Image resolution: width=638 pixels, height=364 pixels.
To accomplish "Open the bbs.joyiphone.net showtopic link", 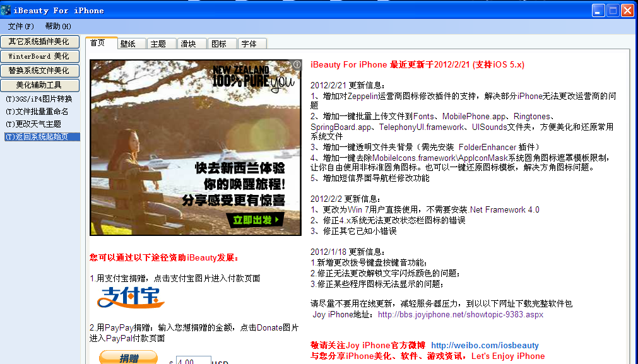I will tap(461, 314).
